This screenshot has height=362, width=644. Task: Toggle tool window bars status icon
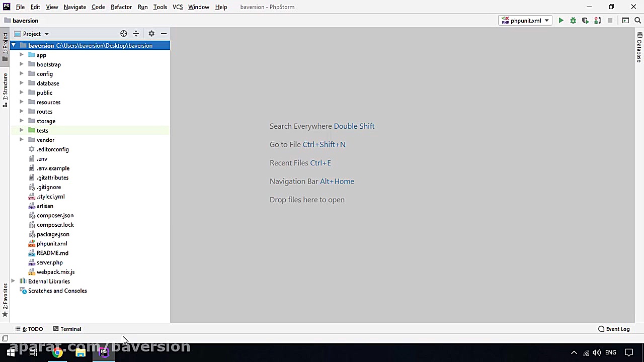click(x=5, y=338)
